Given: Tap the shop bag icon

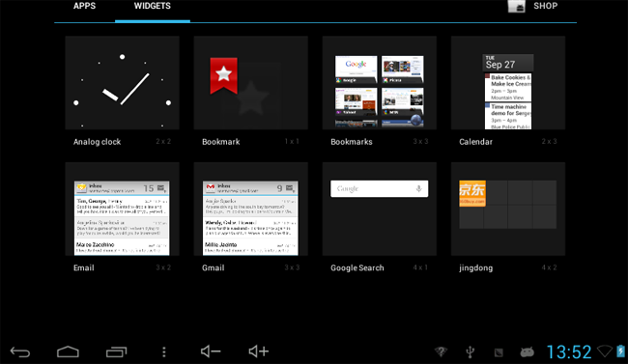Looking at the screenshot, I should 516,7.
